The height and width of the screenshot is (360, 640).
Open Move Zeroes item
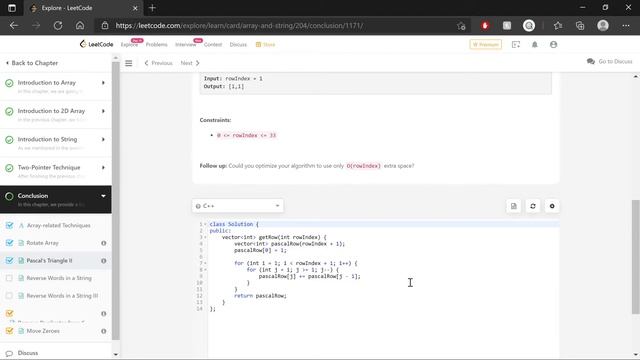point(43,331)
